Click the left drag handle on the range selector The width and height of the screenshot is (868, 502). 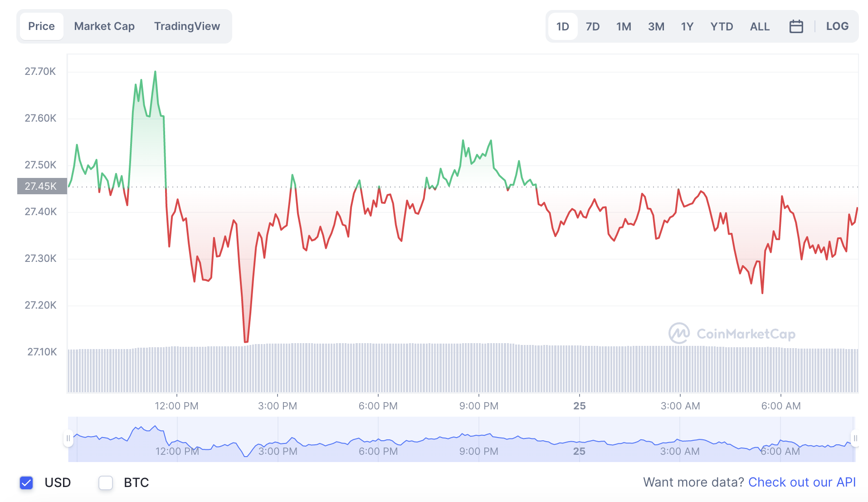click(68, 438)
